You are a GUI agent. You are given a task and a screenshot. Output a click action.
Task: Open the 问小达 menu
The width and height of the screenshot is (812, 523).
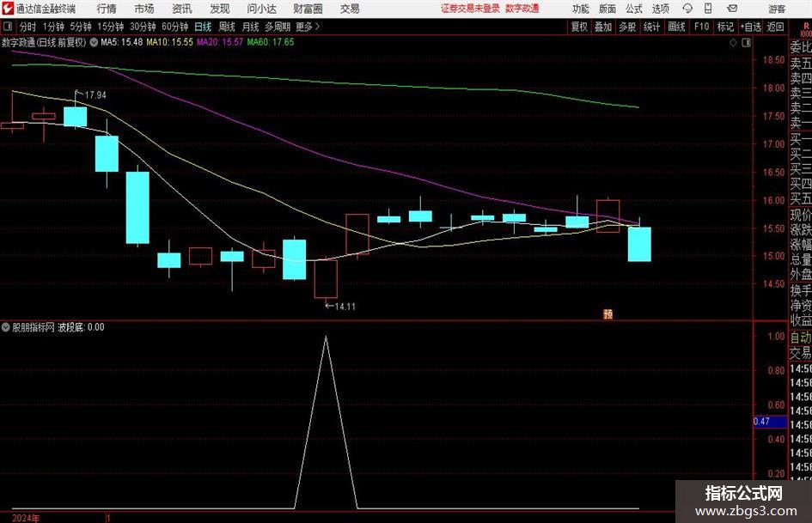261,9
